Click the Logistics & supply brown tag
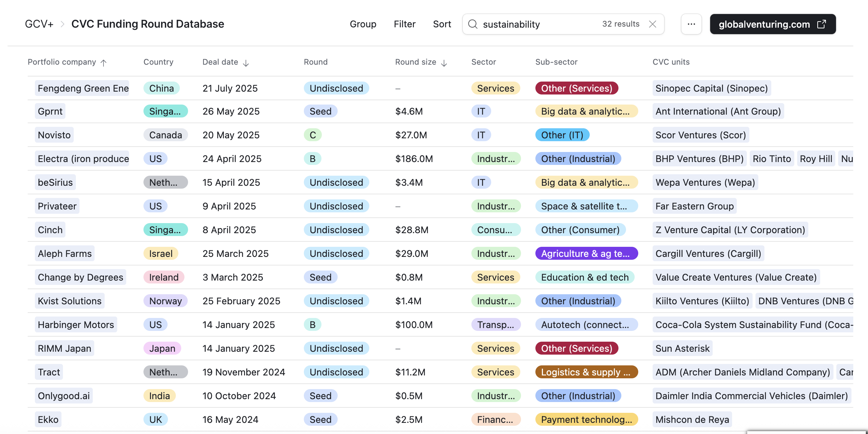 click(x=586, y=372)
